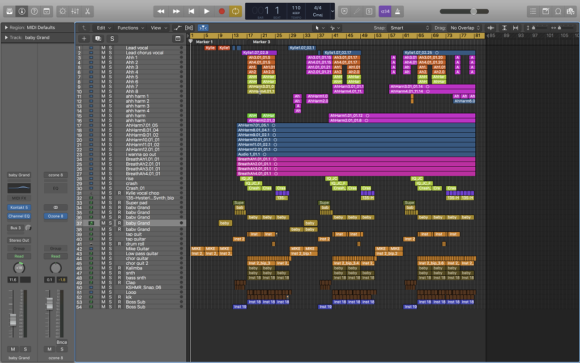Toggle the Flex show/hide icon
Screen dimensions: 580x363
[x=189, y=28]
